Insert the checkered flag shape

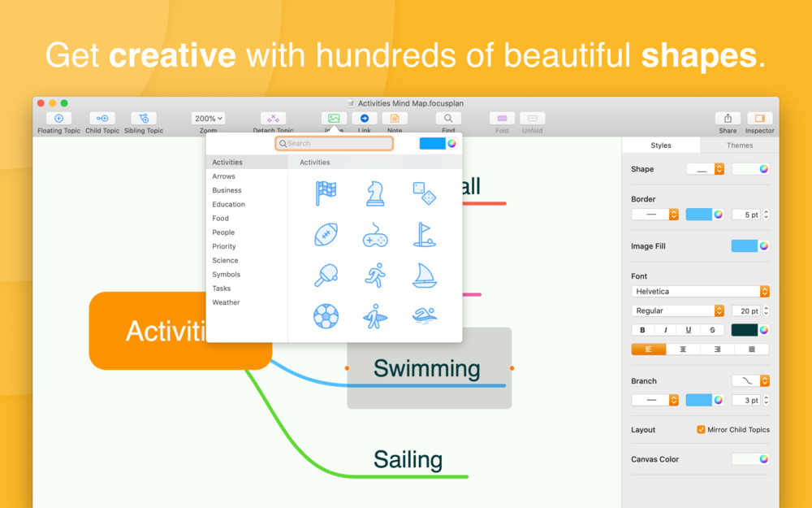pyautogui.click(x=326, y=193)
